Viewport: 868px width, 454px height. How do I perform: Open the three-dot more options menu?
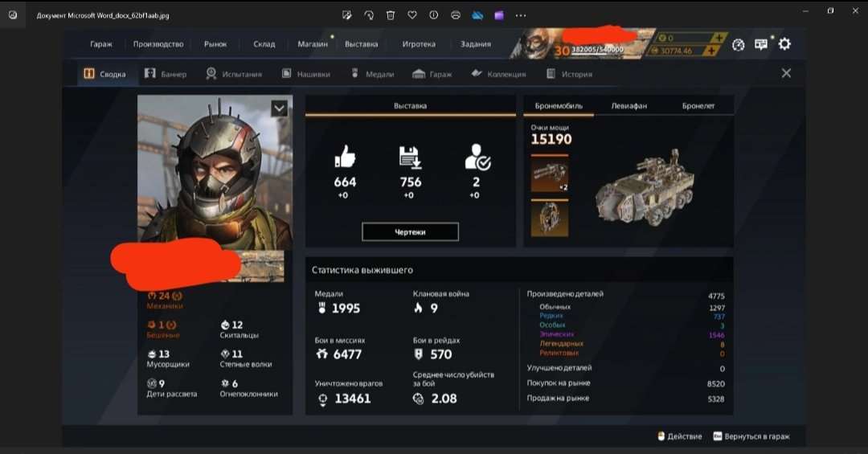pyautogui.click(x=520, y=15)
